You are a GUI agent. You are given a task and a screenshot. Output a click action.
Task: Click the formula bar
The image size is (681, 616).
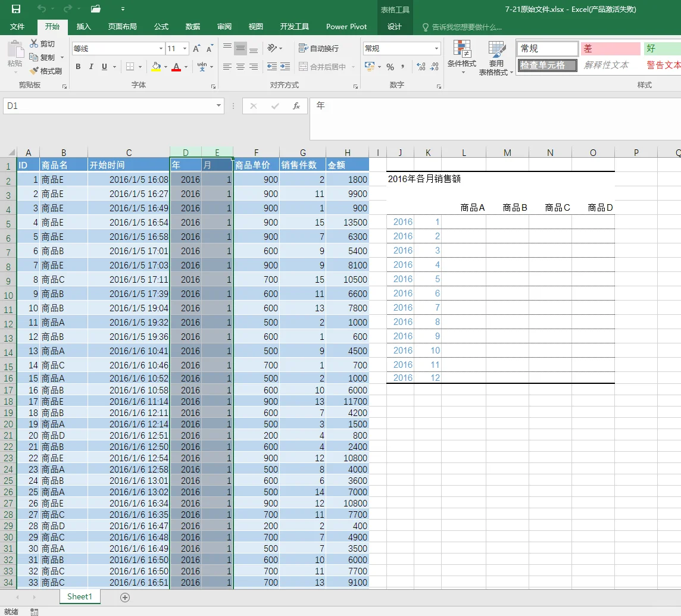[495, 118]
